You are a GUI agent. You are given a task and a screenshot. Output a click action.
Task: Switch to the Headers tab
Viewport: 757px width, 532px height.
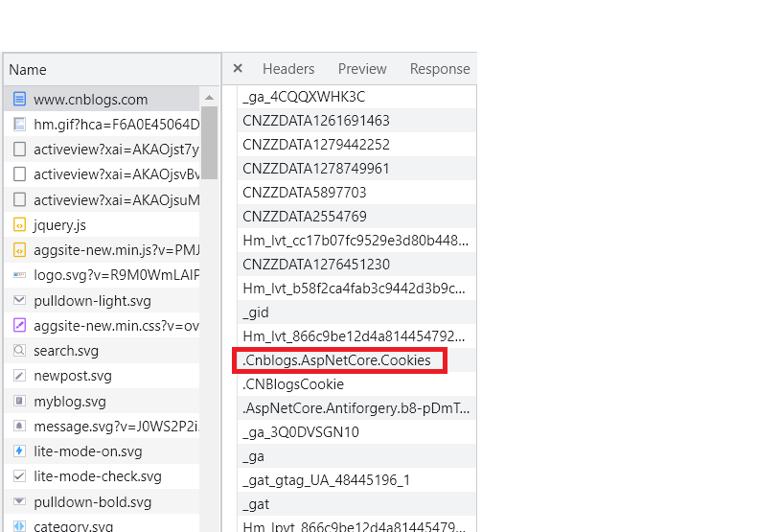(x=288, y=69)
